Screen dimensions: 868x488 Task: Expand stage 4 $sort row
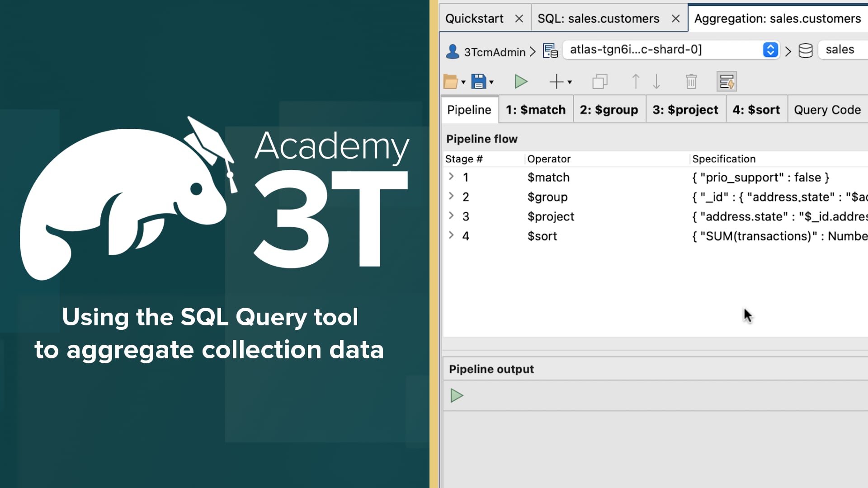(x=451, y=235)
